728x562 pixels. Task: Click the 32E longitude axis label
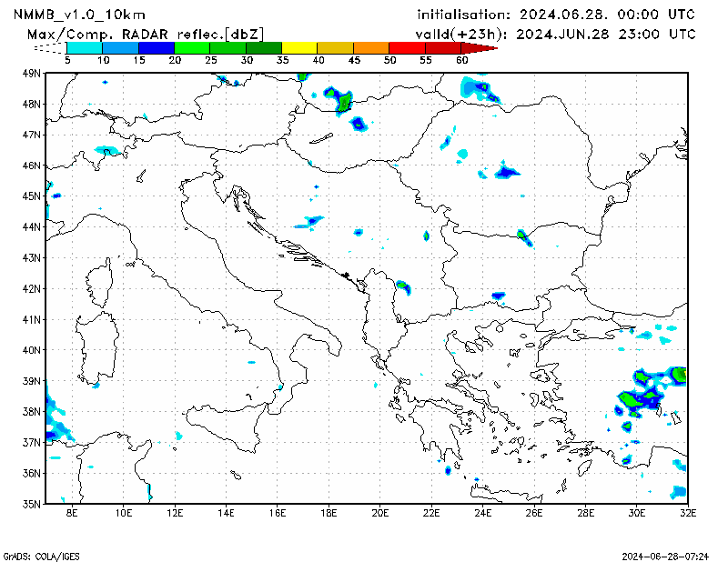coord(688,513)
